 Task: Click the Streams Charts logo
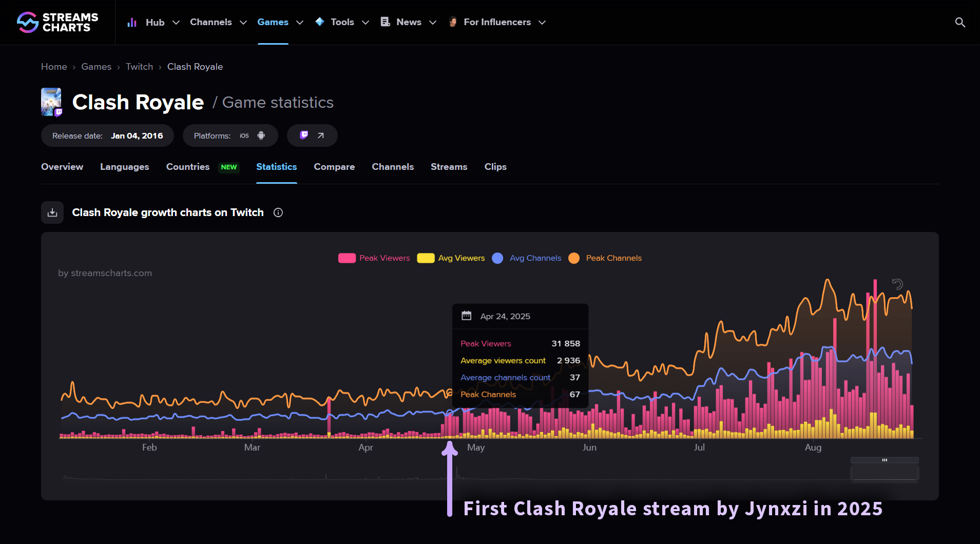point(56,22)
